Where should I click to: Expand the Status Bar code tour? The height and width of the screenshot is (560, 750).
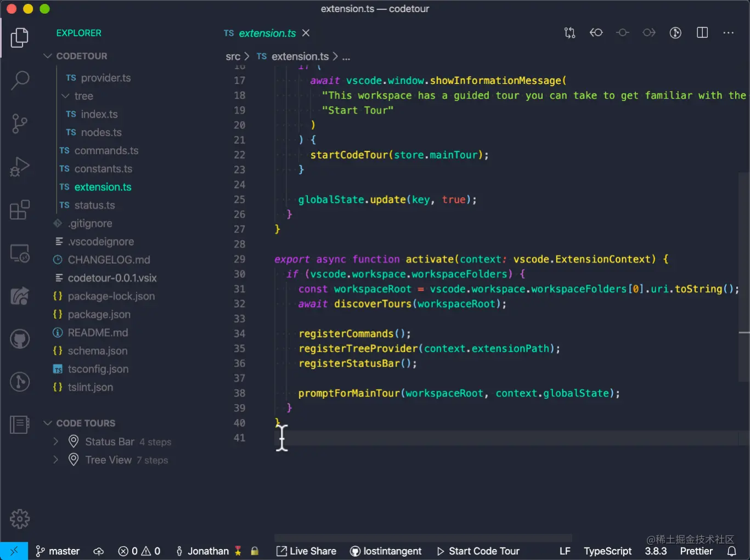(x=55, y=442)
